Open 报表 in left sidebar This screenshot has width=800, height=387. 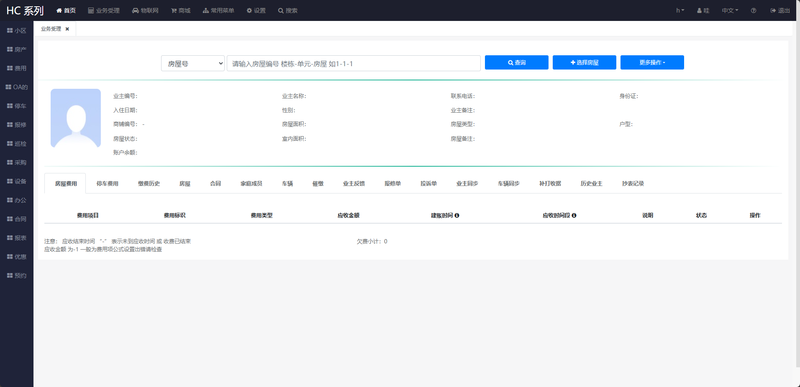coord(17,238)
